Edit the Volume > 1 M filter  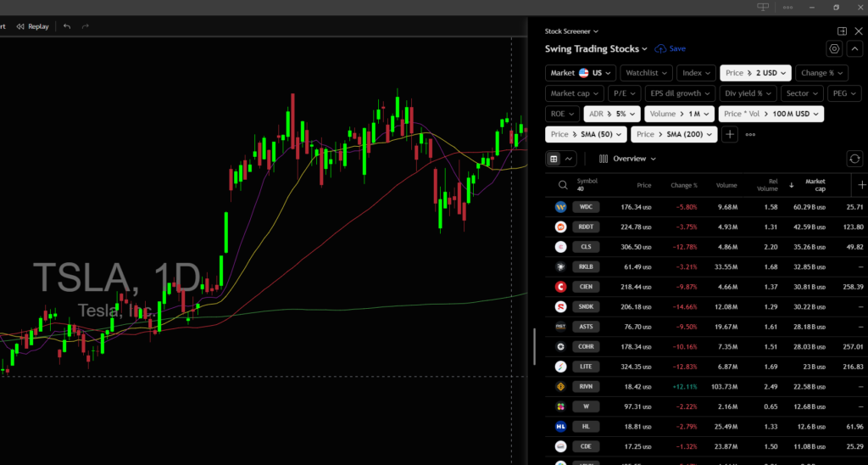(679, 115)
